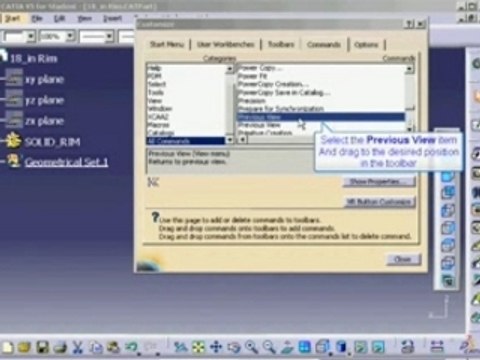Select the Macros category
480x360 pixels.
[159, 125]
